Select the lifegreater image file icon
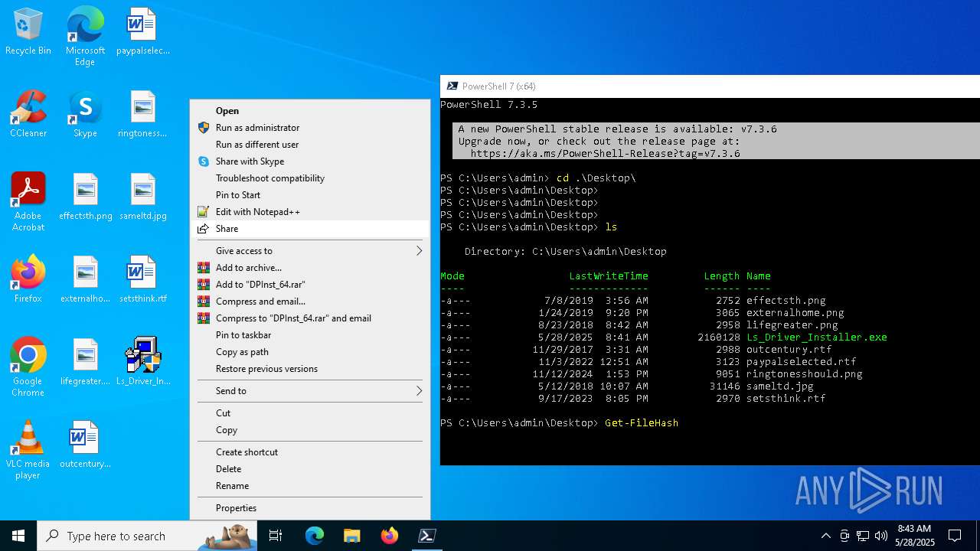Viewport: 980px width, 551px height. tap(85, 363)
